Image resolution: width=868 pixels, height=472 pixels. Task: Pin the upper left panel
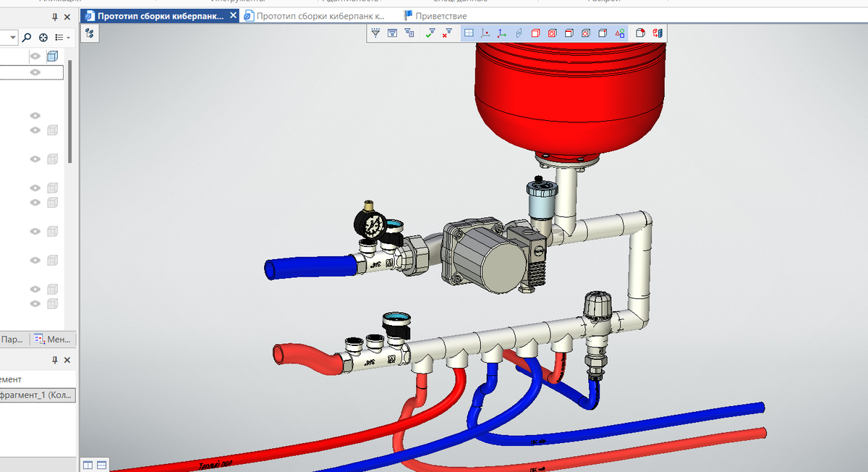[x=56, y=17]
